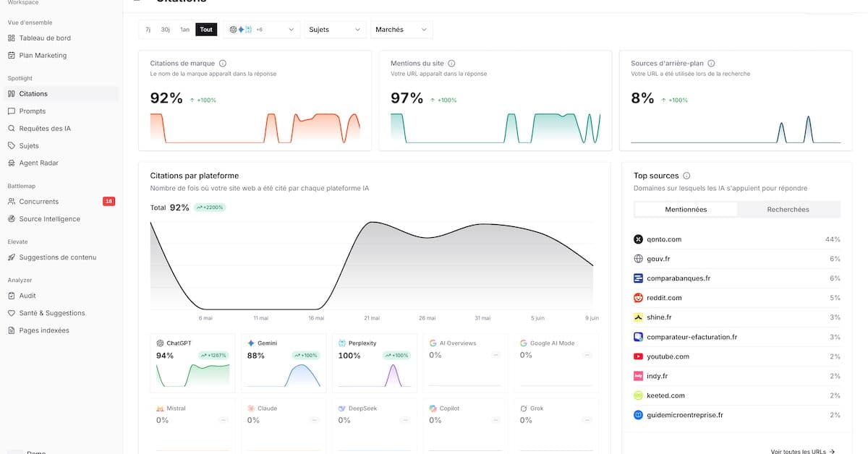Screen dimensions: 868x454
Task: Click the +2200% total trend badge
Action: (x=210, y=207)
